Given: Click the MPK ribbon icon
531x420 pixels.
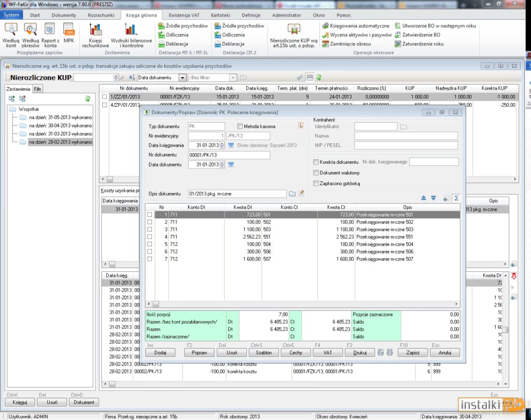Looking at the screenshot, I should click(x=69, y=30).
